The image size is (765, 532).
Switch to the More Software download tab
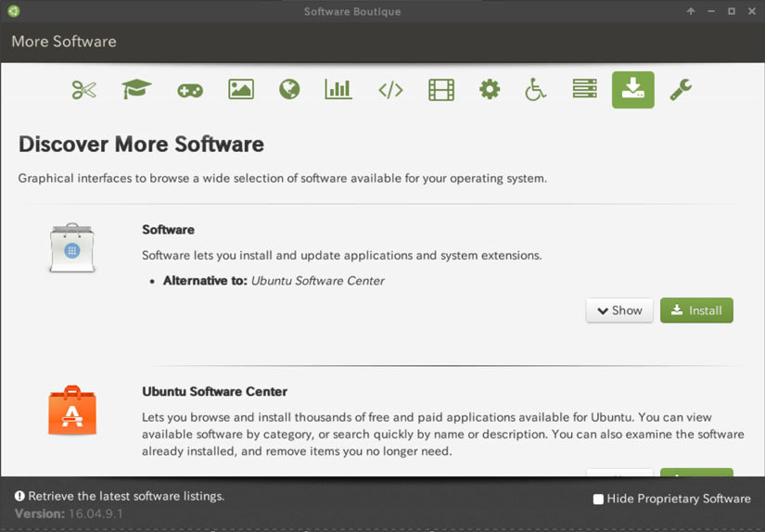coord(632,90)
